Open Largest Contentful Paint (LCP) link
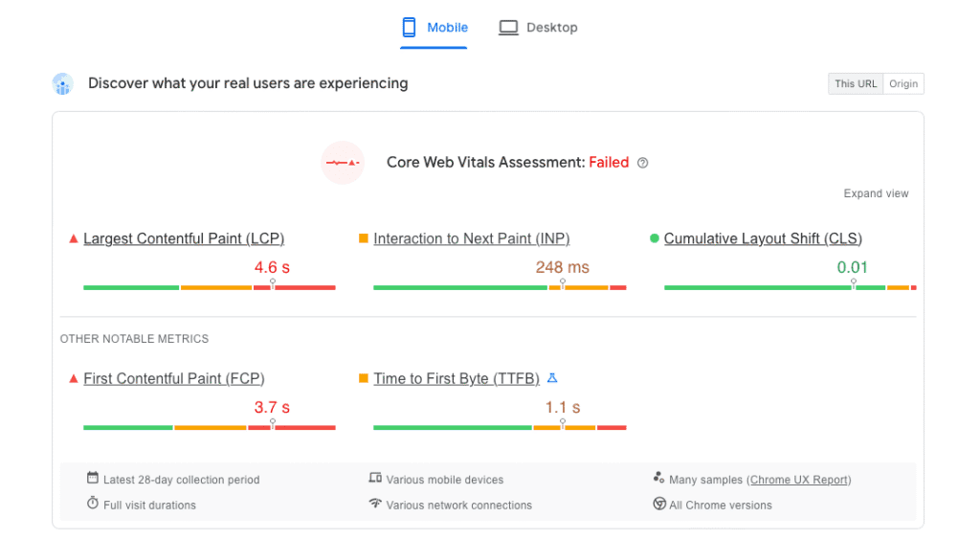The width and height of the screenshot is (980, 540). (184, 238)
